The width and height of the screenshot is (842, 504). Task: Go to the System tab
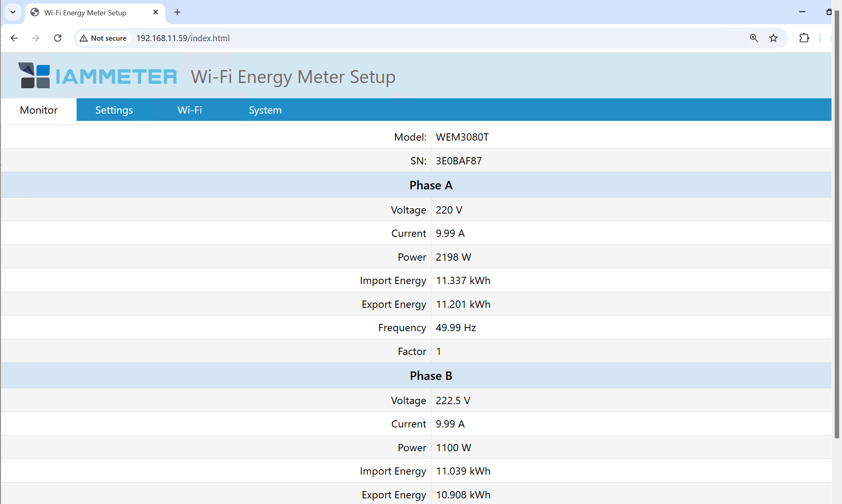tap(265, 110)
